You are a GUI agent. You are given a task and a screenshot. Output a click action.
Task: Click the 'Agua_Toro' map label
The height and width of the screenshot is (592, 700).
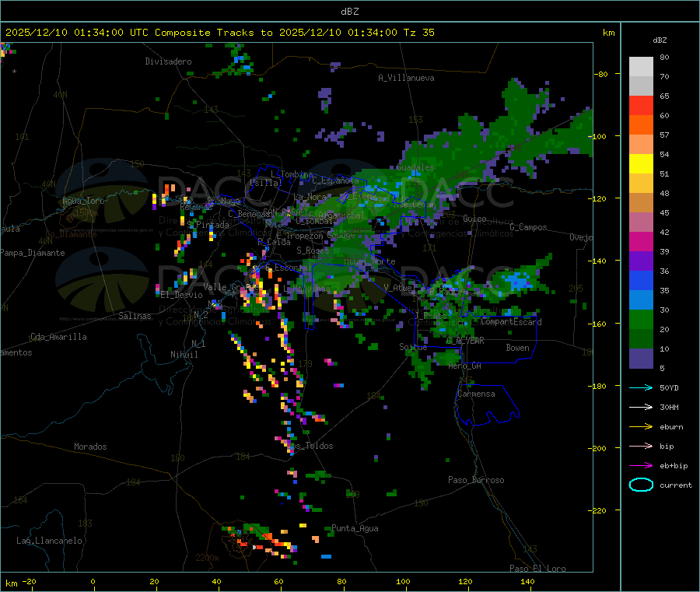click(83, 201)
